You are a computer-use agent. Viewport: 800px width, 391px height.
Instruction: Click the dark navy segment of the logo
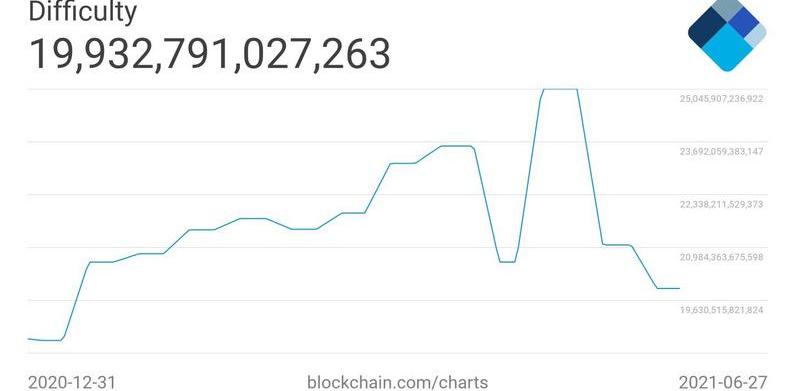click(x=708, y=28)
